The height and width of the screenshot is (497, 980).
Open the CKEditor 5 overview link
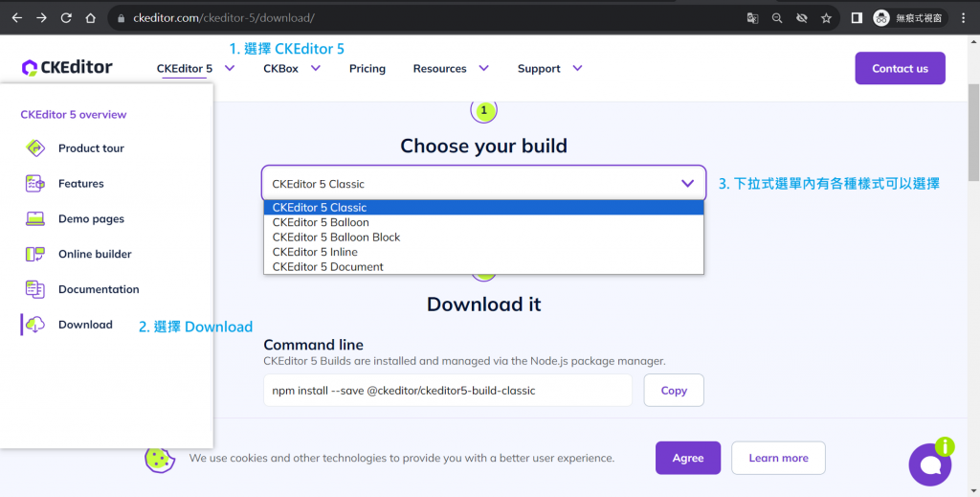(73, 114)
